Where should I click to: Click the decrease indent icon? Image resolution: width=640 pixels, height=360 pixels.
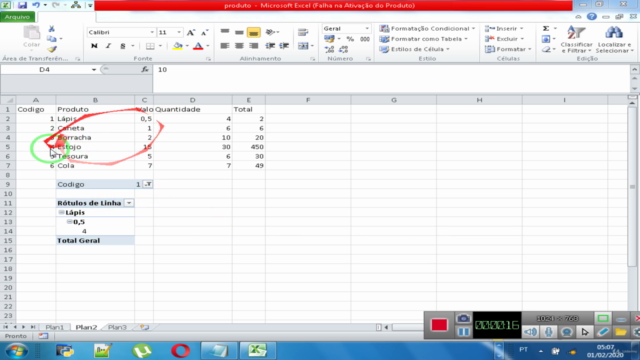pyautogui.click(x=270, y=46)
